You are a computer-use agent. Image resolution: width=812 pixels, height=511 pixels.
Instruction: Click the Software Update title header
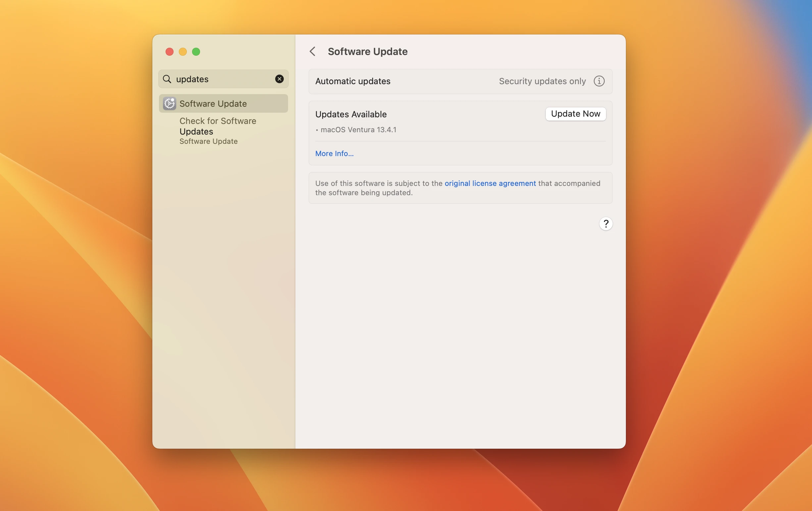(x=367, y=52)
